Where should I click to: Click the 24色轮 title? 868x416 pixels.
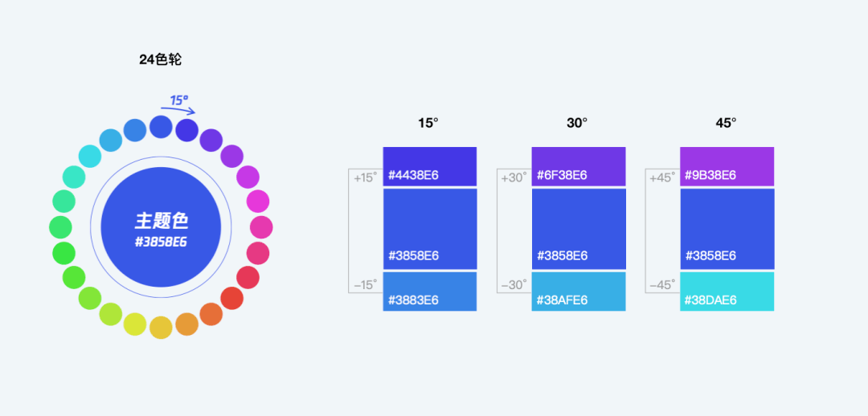point(161,59)
